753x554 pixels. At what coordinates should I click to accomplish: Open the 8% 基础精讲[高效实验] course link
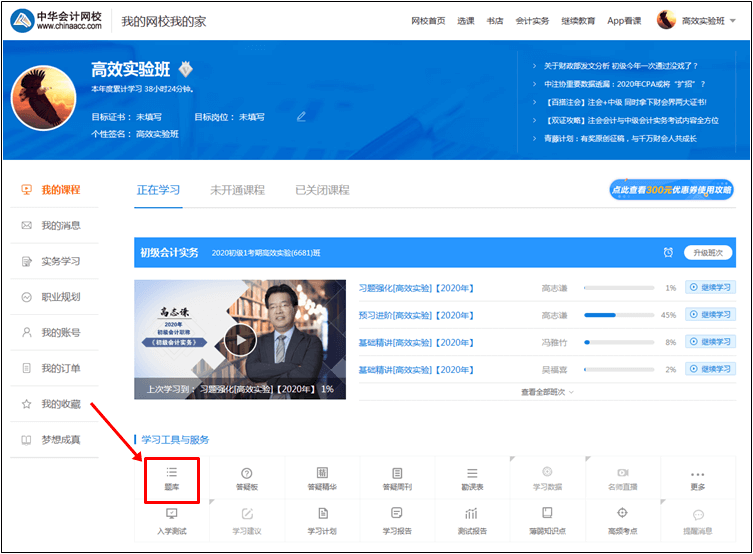coord(416,343)
